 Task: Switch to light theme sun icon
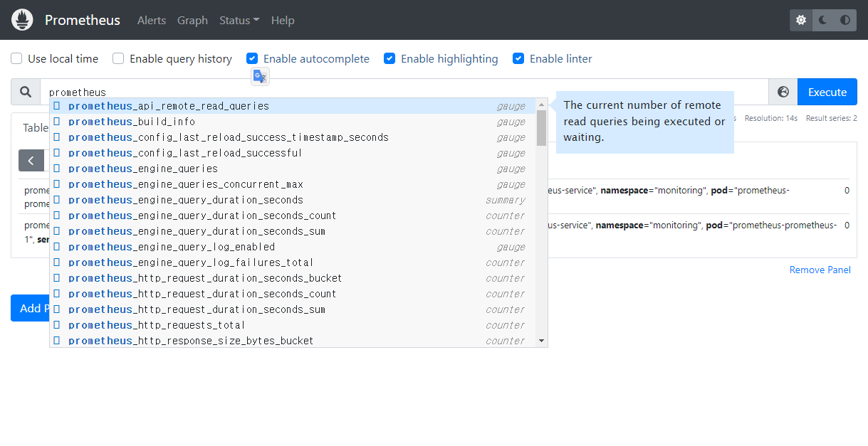[x=801, y=20]
